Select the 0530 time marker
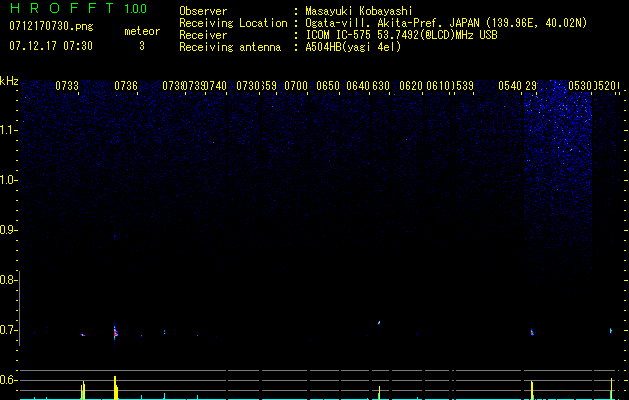Viewport: 629px width, 400px height. (580, 86)
